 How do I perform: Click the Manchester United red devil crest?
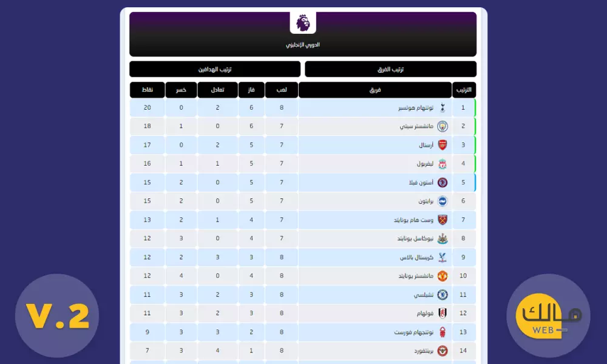click(442, 275)
